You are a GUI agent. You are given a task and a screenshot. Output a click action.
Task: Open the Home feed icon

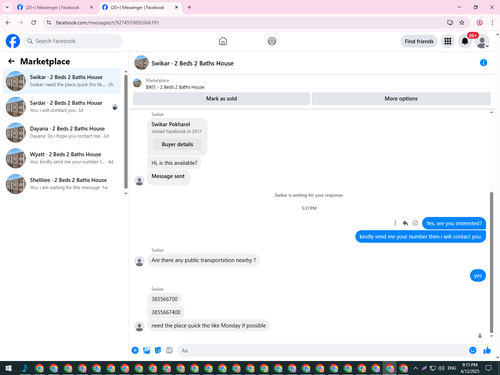coord(223,41)
